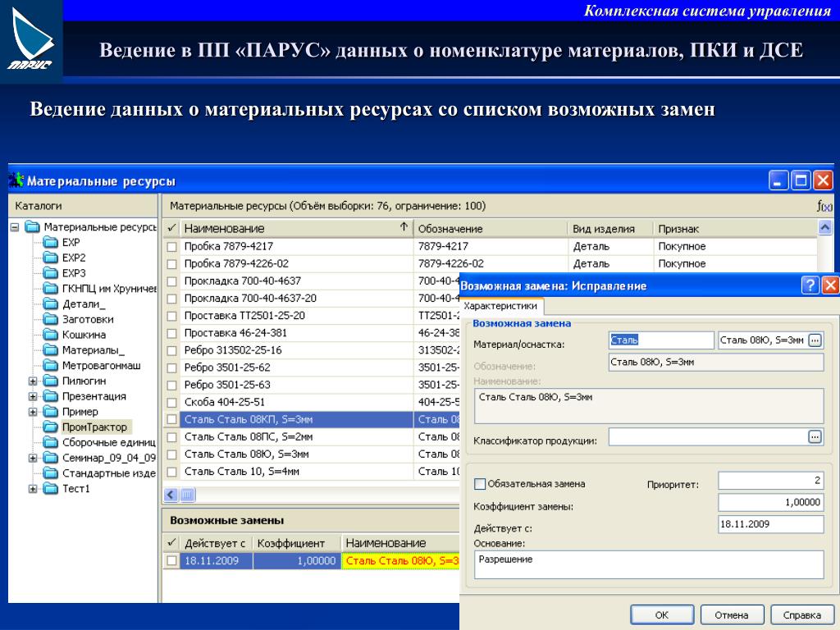The width and height of the screenshot is (840, 630).
Task: Click the Парус logo
Action: [31, 40]
